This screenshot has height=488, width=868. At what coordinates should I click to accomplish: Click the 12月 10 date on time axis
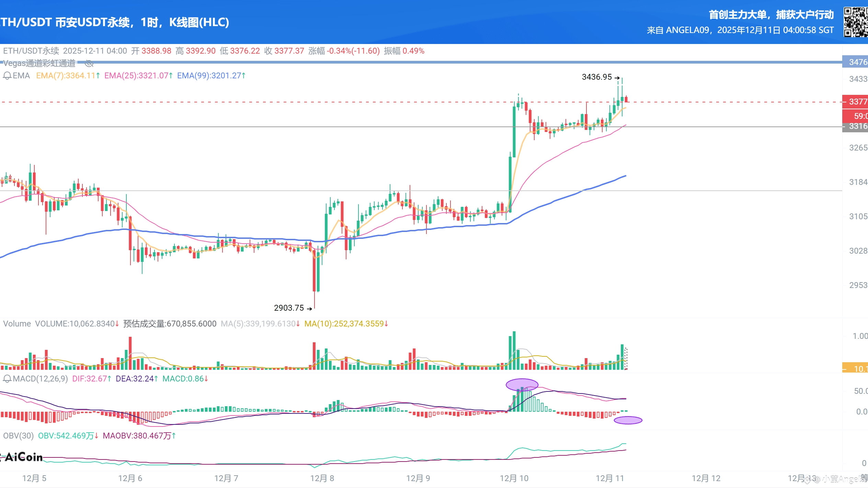[x=514, y=478]
